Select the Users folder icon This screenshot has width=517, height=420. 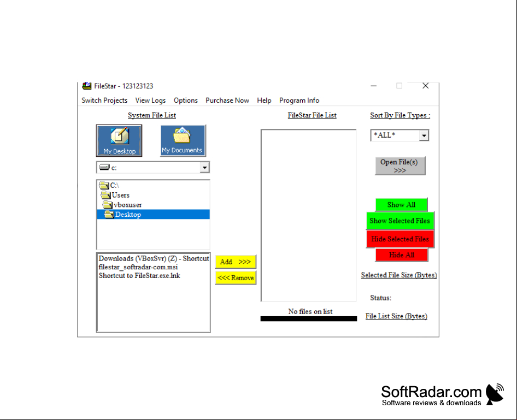coord(106,195)
